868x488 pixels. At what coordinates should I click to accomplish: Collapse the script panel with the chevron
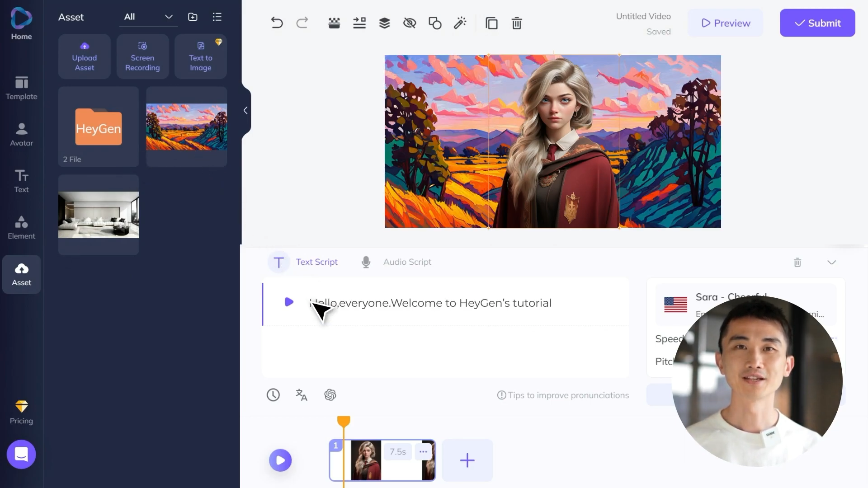pyautogui.click(x=832, y=262)
